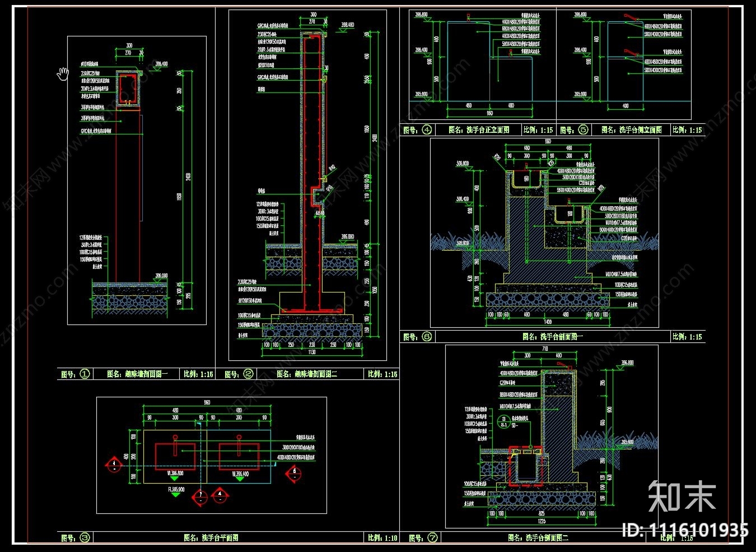
Task: Select the lower red basin outline above WL396.400
Action: tap(239, 456)
